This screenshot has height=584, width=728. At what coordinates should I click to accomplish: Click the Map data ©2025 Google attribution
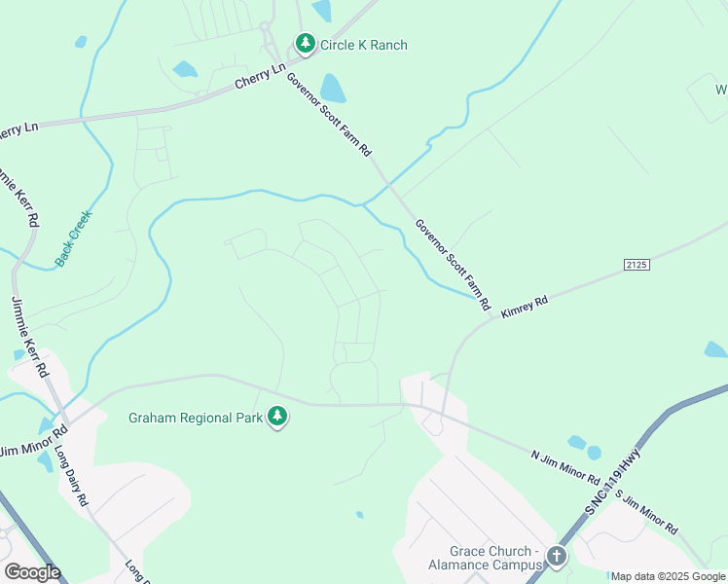click(668, 577)
